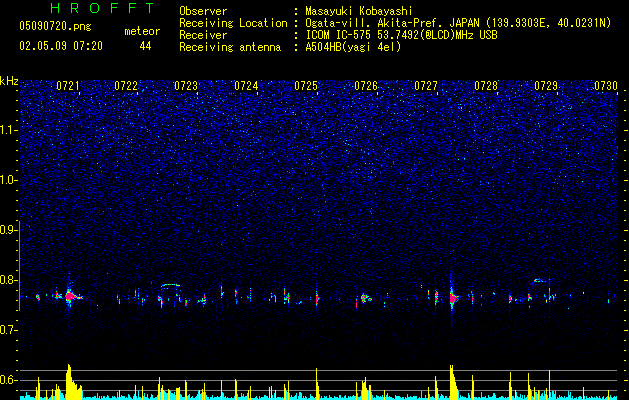
Task: Click the tall yellow signal peak near 0721
Action: pos(71,381)
